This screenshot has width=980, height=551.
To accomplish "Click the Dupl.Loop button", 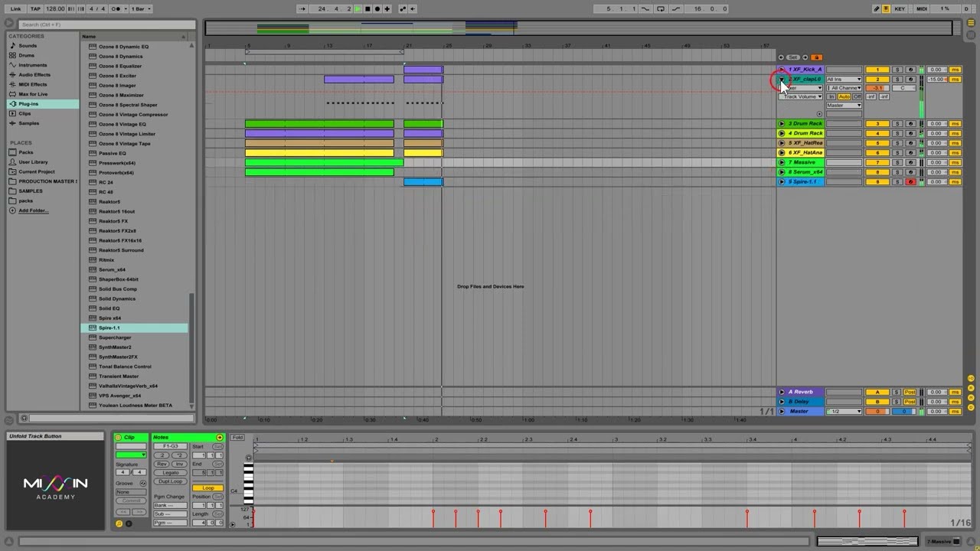I will coord(170,481).
